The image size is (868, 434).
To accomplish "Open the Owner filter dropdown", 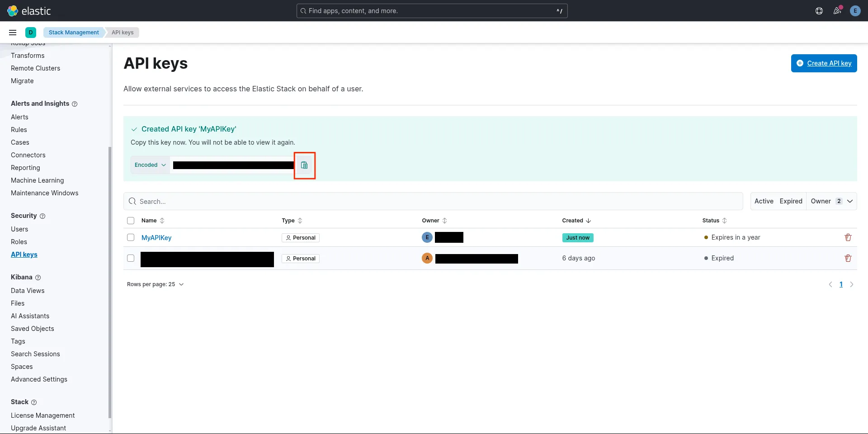I will click(x=831, y=202).
